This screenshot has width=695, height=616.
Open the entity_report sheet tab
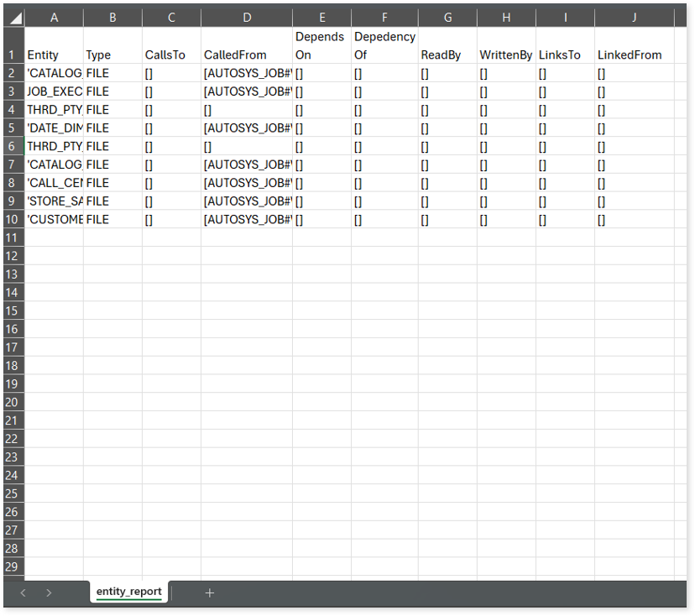pos(128,592)
